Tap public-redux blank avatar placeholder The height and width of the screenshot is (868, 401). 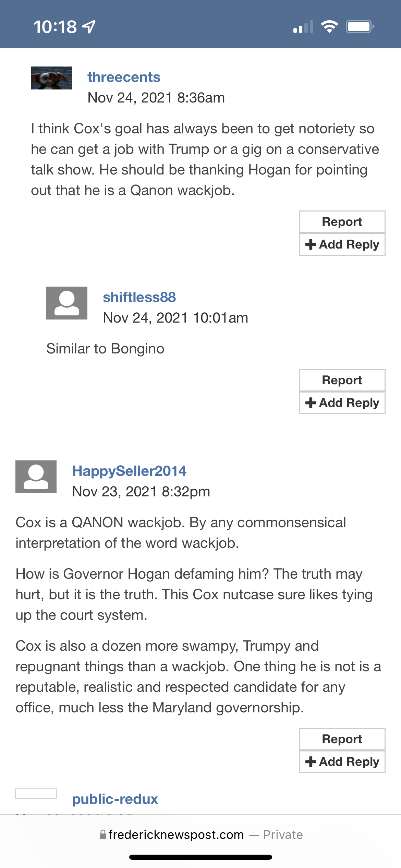point(36,793)
